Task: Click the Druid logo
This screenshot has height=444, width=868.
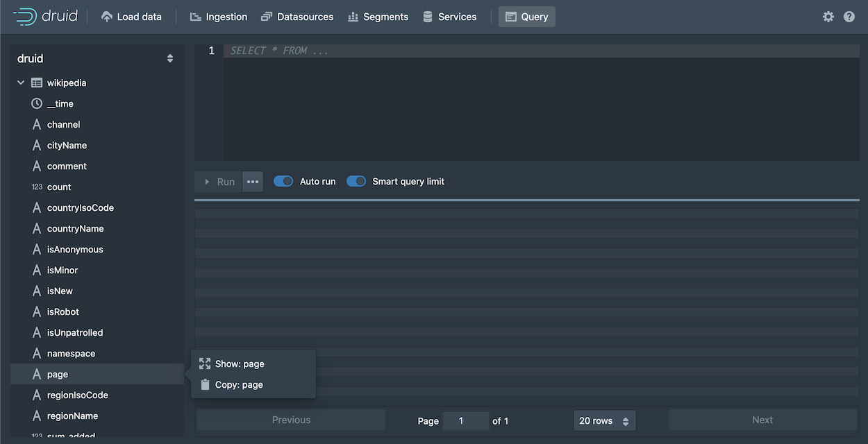Action: (45, 17)
